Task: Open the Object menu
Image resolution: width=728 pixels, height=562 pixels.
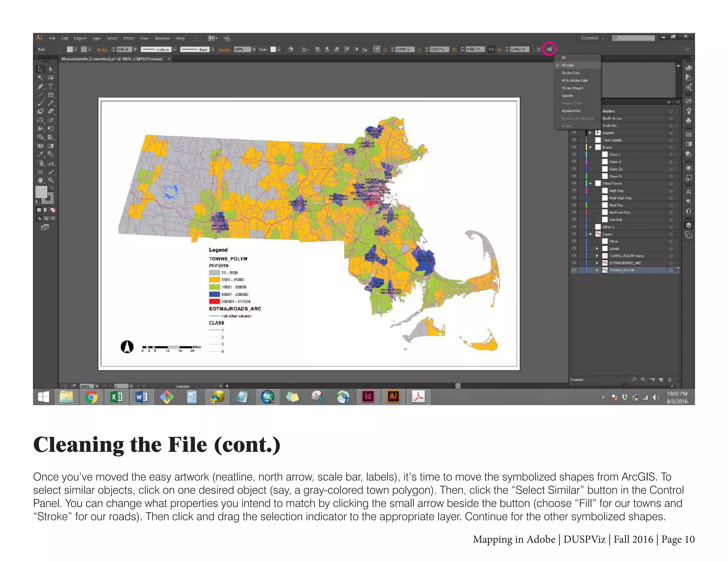Action: click(80, 38)
